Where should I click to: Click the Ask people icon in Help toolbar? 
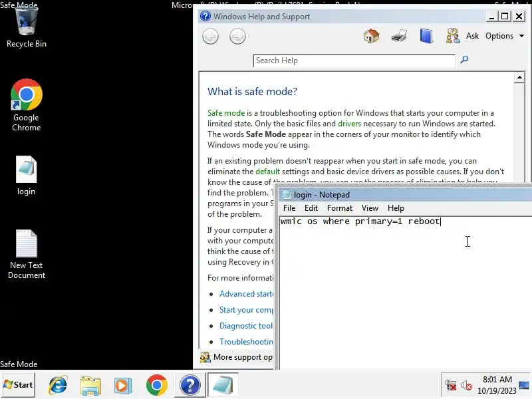[453, 36]
